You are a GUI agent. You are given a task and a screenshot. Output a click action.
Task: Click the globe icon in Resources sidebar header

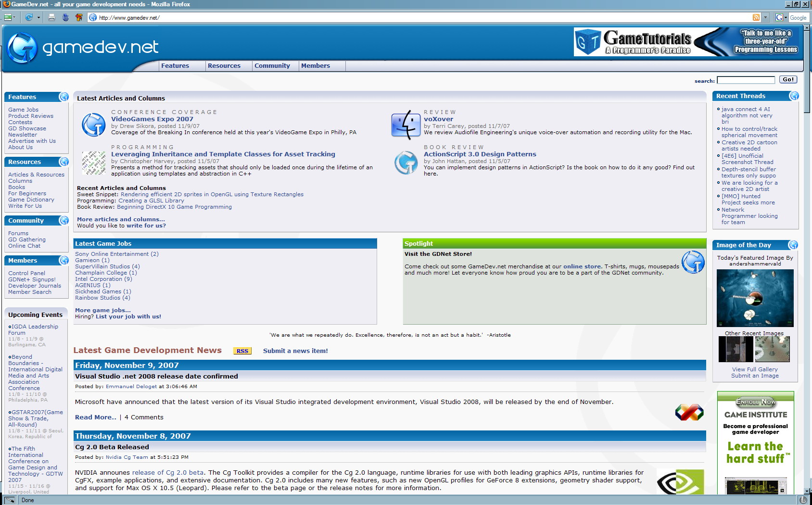point(63,162)
